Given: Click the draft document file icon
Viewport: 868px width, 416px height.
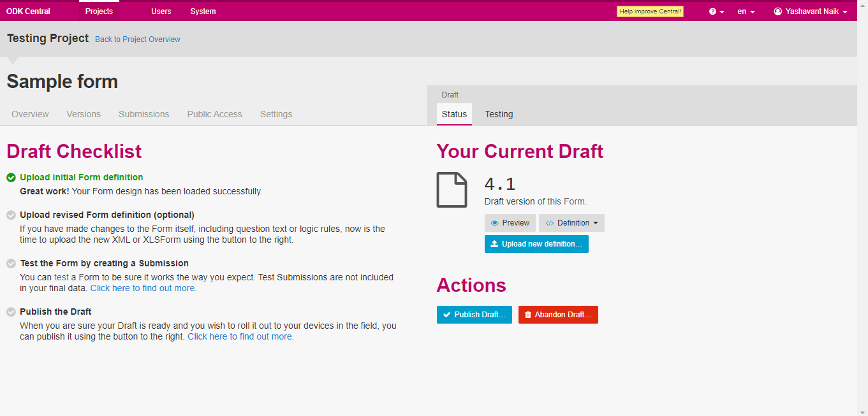Looking at the screenshot, I should click(x=452, y=189).
